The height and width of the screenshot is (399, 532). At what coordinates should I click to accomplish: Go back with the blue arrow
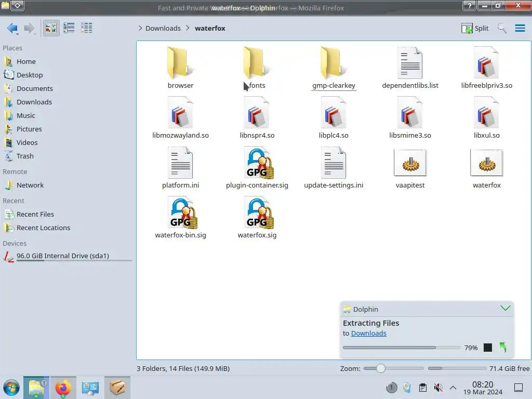click(x=12, y=28)
